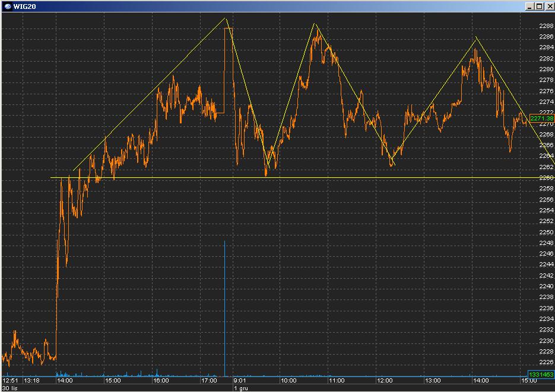Click the 2236 price axis label
This screenshot has width=555, height=392.
coord(546,308)
